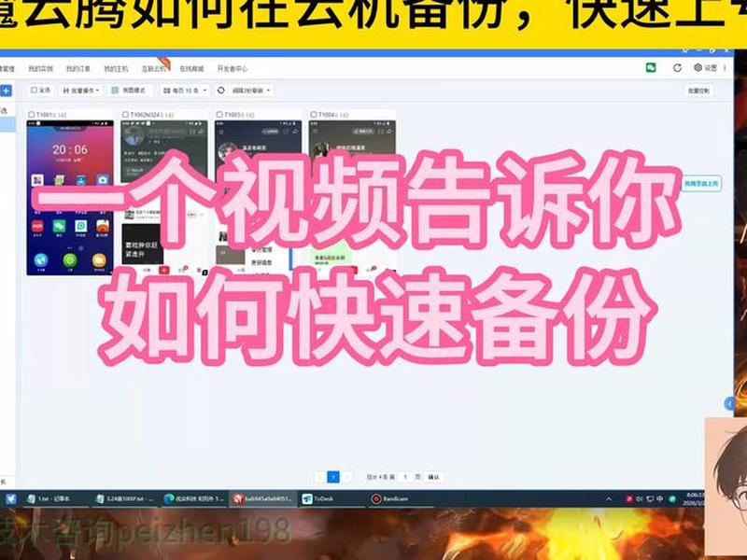Screen dimensions: 747x560
Task: Open the T1004 cloud phone screen thumbnail
Action: [x=352, y=197]
